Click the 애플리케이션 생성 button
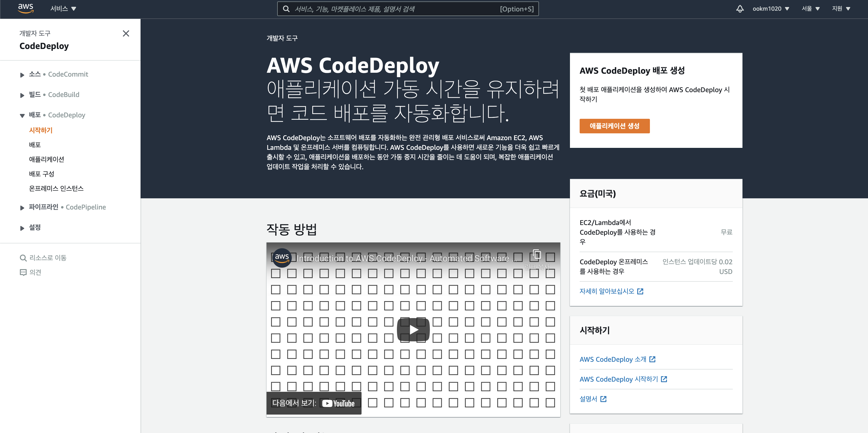 614,126
